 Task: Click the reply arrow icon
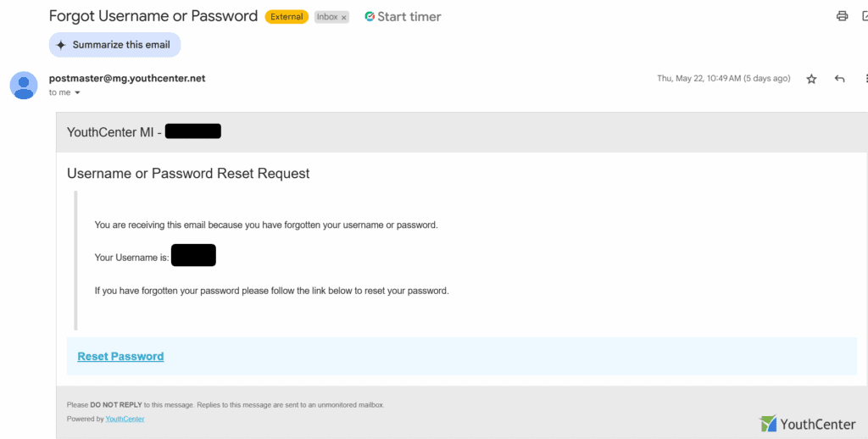pos(840,79)
